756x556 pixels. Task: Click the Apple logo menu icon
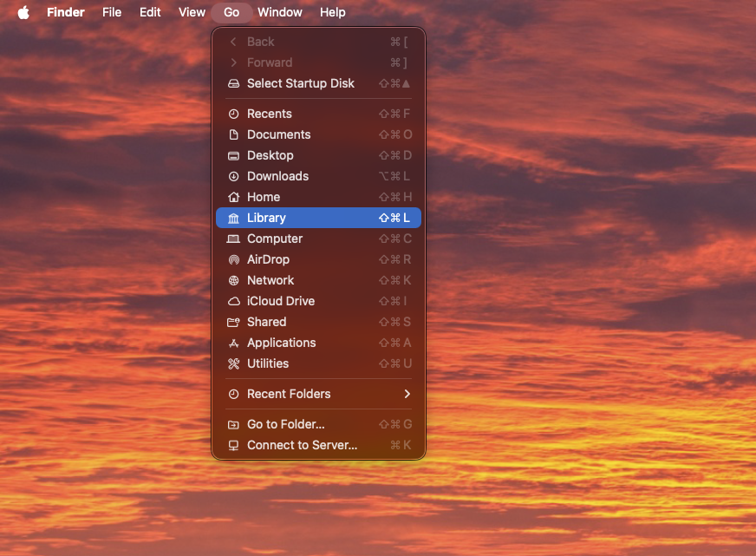pyautogui.click(x=23, y=12)
